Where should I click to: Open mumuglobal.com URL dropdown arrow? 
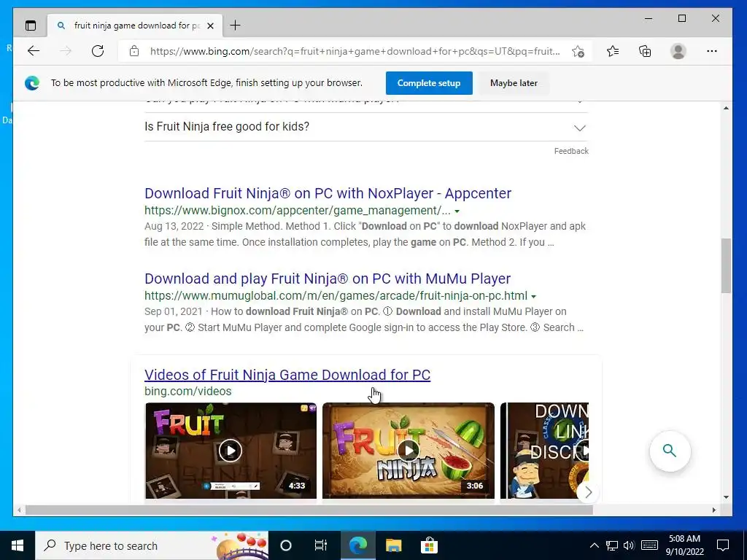(x=533, y=296)
